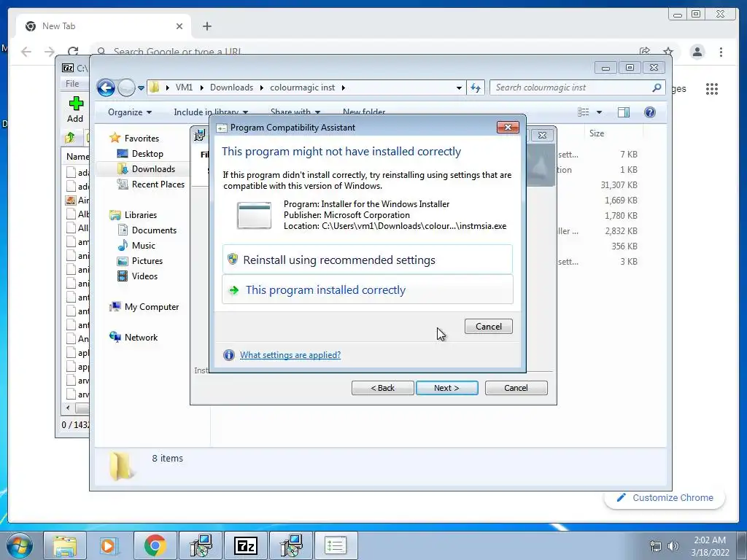Click the taskbar clock showing 2:02 AM
Image resolution: width=747 pixels, height=560 pixels.
(710, 545)
